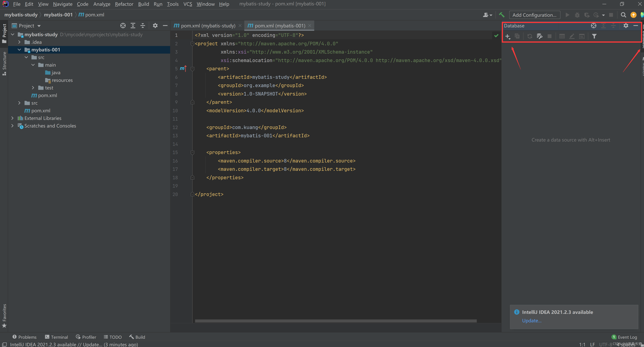This screenshot has height=347, width=644.
Task: Click the Debug bug icon in toolbar
Action: [577, 15]
